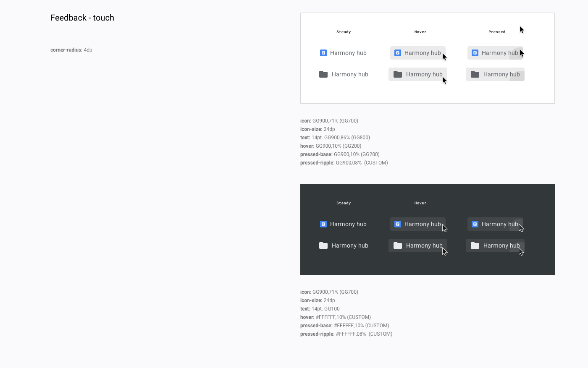The height and width of the screenshot is (368, 588).
Task: Click the gray folder icon in light Steady row
Action: [323, 74]
